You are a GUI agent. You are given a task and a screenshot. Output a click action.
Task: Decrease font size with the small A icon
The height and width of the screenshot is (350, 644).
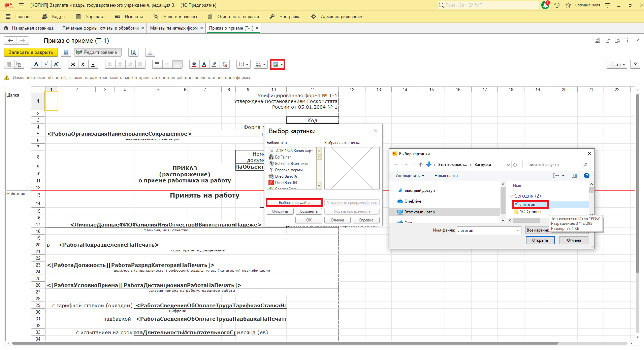pos(46,64)
